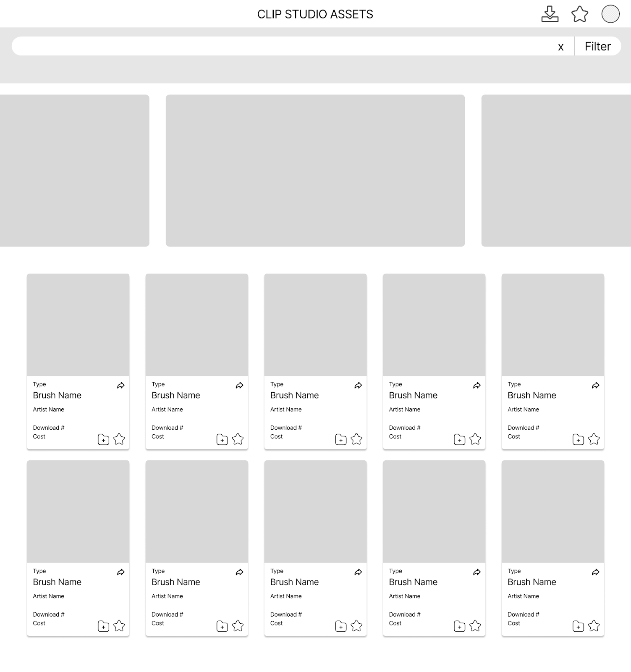Add top row fourth card to folder

point(460,439)
